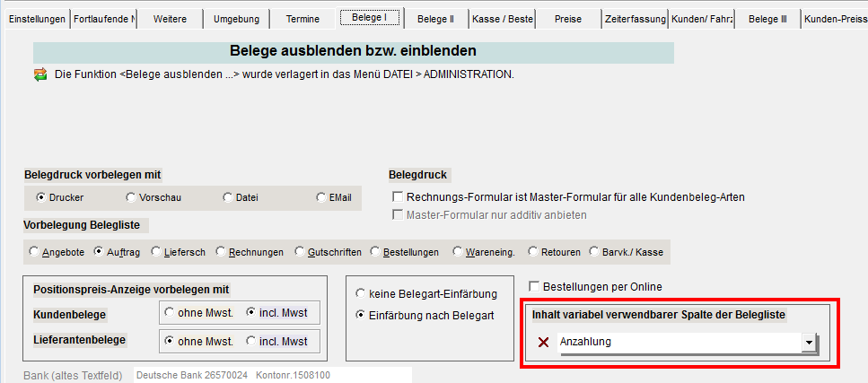The width and height of the screenshot is (868, 383).
Task: Check Rechnungs-Formular ist Master-Formular option
Action: 399,197
